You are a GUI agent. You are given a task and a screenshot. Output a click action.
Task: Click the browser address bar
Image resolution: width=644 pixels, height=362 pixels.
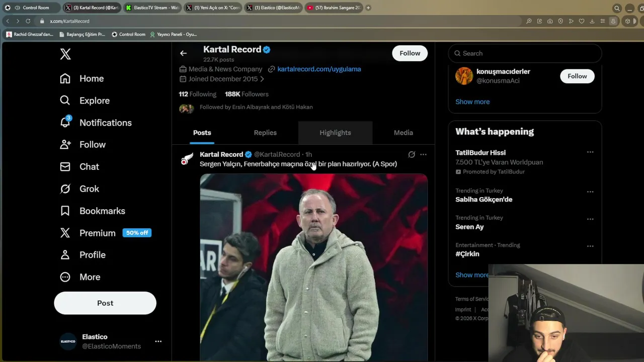[x=282, y=21]
